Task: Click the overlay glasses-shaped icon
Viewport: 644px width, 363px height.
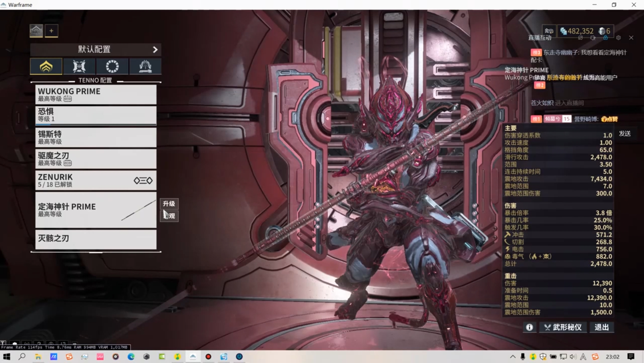Action: tap(580, 38)
